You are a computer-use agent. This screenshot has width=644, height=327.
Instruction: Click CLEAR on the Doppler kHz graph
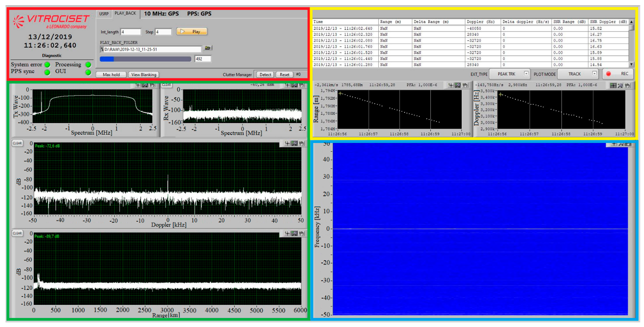(17, 143)
